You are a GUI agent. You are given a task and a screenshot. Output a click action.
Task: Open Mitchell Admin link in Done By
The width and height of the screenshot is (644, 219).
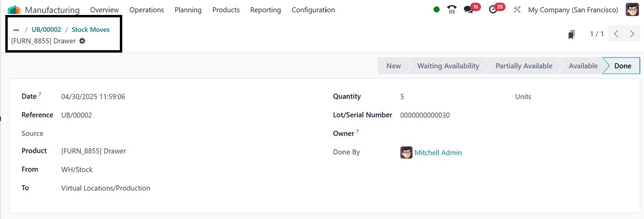pyautogui.click(x=438, y=152)
